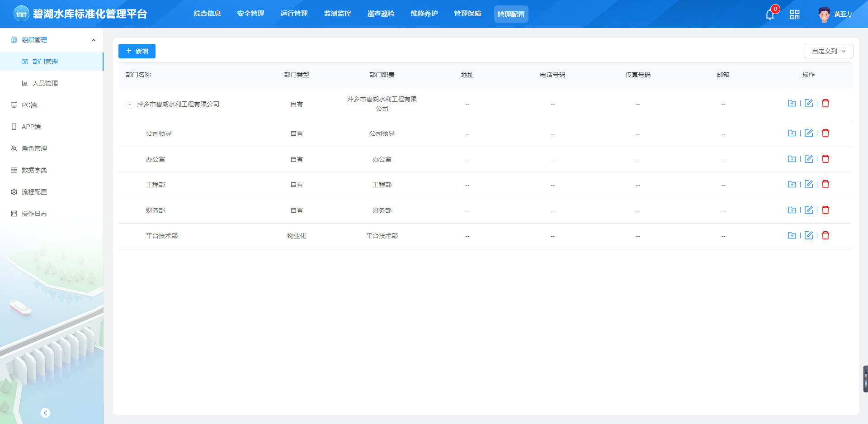Screen dimensions: 868x424
Task: Click the 平台技术部 name cell
Action: point(162,236)
